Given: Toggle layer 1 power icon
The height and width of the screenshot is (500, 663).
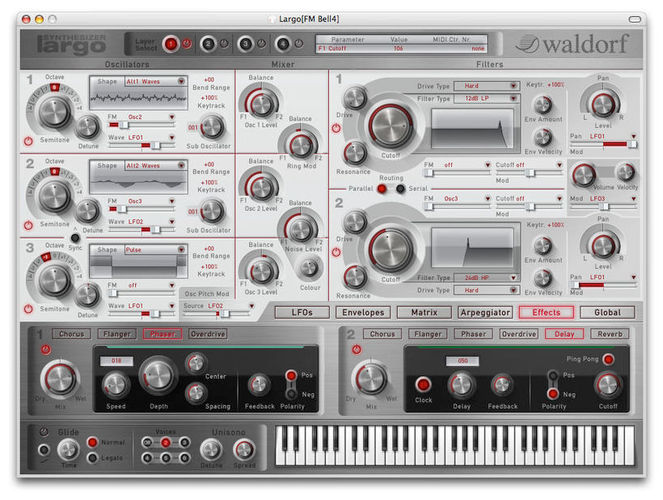Looking at the screenshot, I should (187, 44).
